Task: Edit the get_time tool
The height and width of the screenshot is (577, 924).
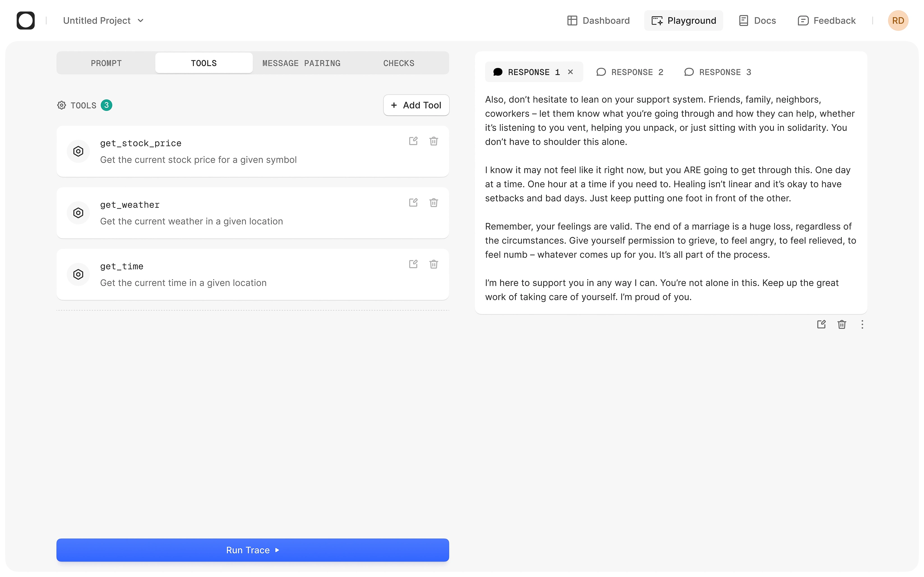Action: pyautogui.click(x=413, y=264)
